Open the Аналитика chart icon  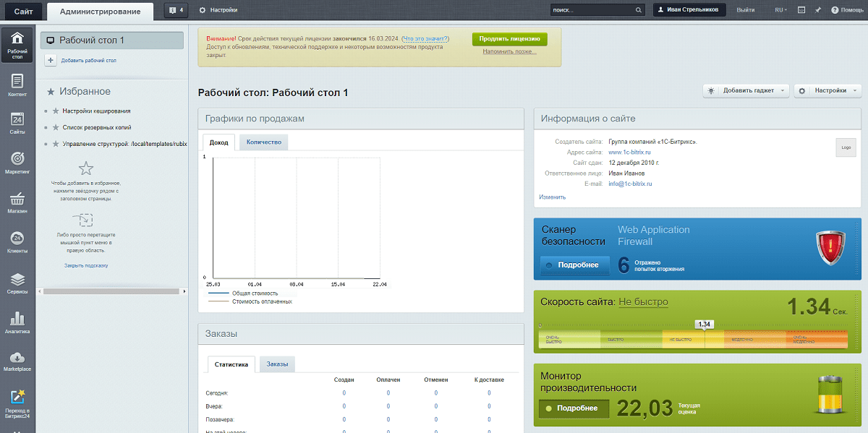pos(17,322)
